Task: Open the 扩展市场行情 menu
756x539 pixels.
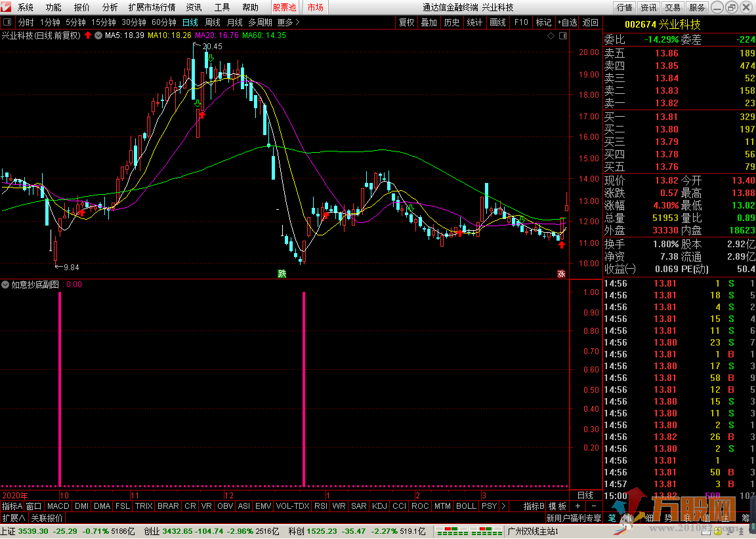Action: [152, 7]
